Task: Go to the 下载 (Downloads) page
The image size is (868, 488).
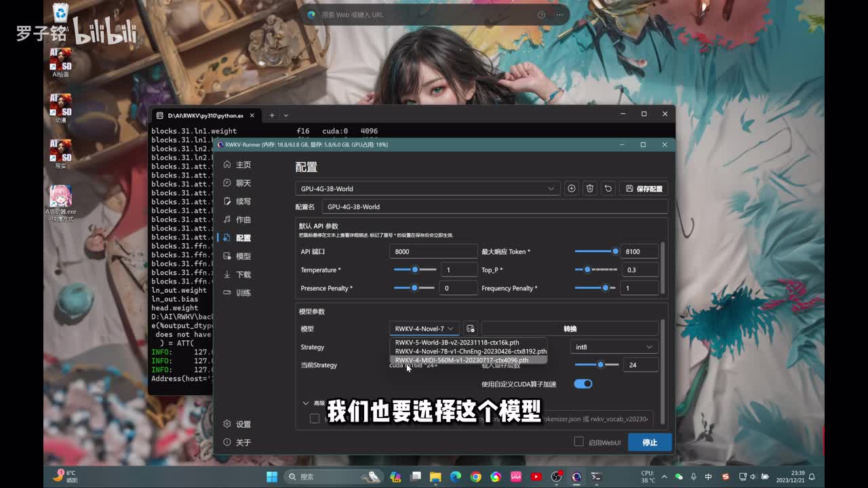Action: tap(243, 274)
